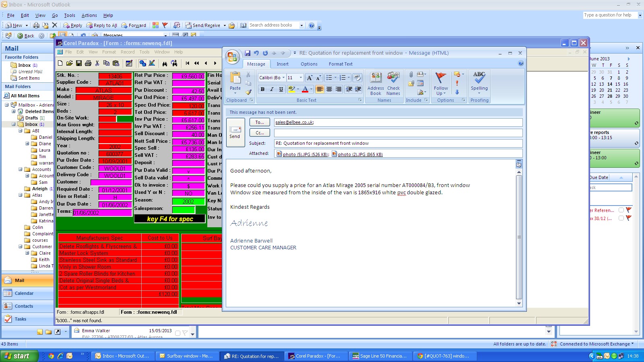Switch to the Format Text ribbon tab
The height and width of the screenshot is (362, 644).
click(341, 64)
